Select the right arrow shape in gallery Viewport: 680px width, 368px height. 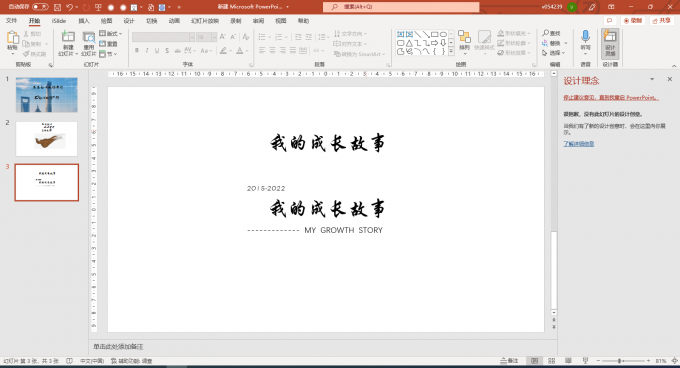tap(435, 43)
